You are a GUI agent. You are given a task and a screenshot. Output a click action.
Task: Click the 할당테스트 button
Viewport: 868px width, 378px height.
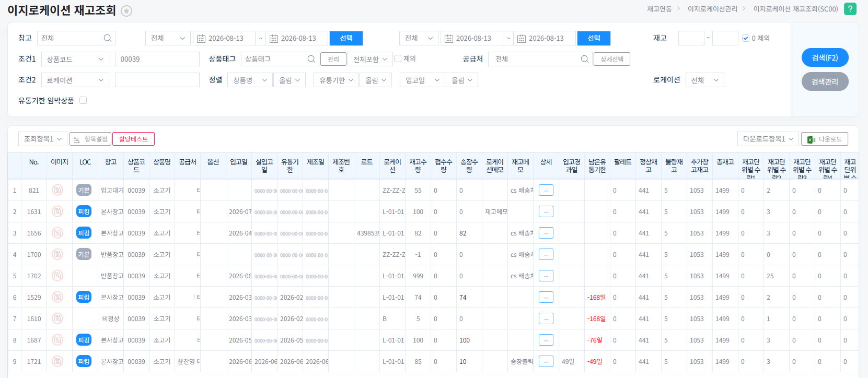[133, 139]
